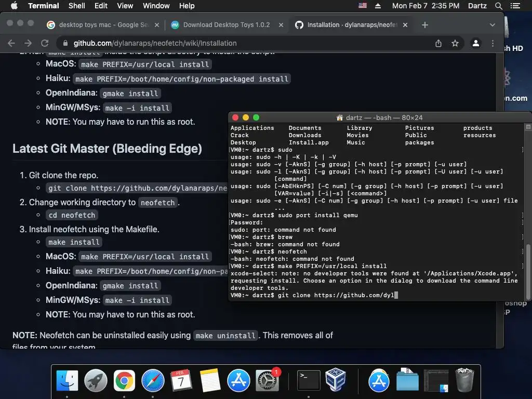
Task: Click the eject icon in menu bar
Action: click(378, 6)
